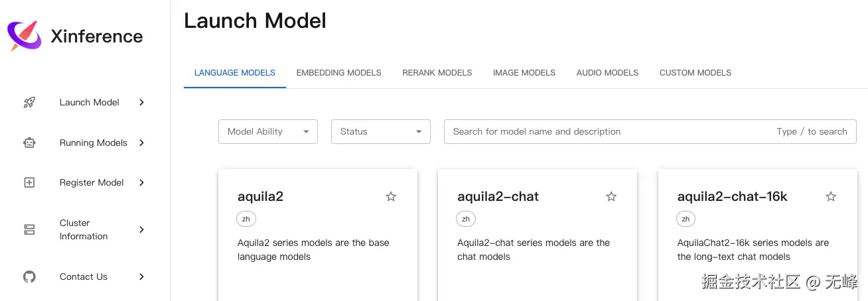
Task: Click the Xinference rocket logo
Action: coord(24,36)
